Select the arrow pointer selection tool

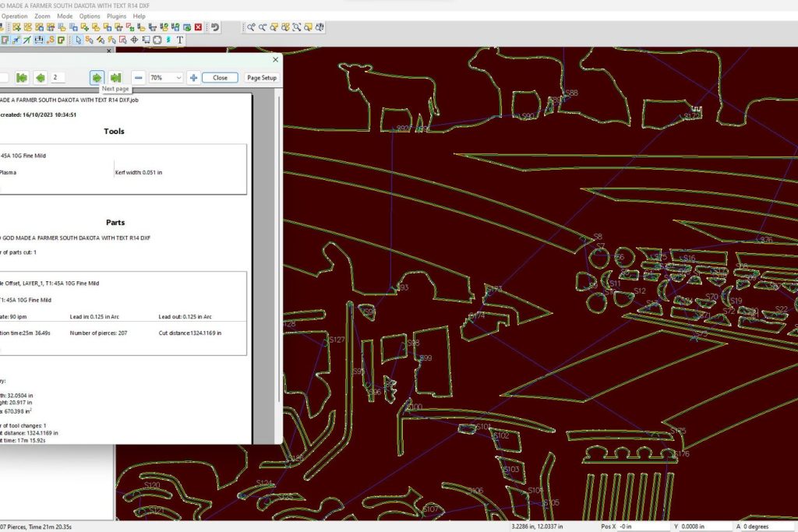[77, 40]
